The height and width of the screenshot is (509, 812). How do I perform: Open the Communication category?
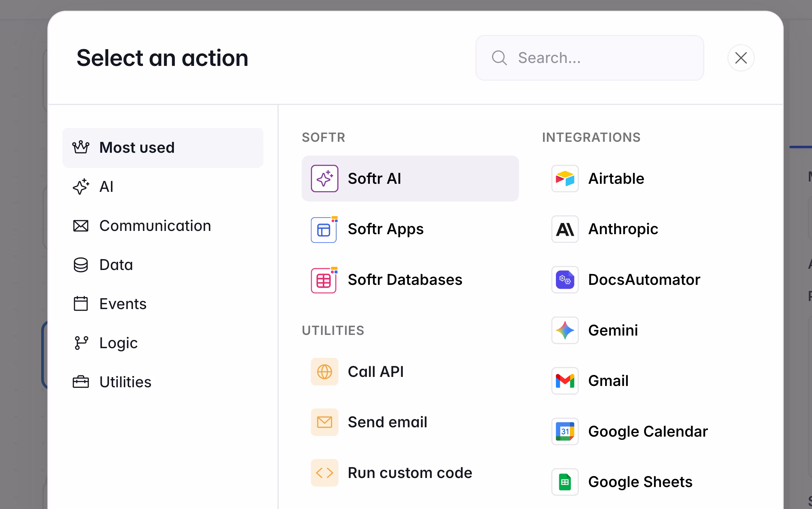coord(155,225)
